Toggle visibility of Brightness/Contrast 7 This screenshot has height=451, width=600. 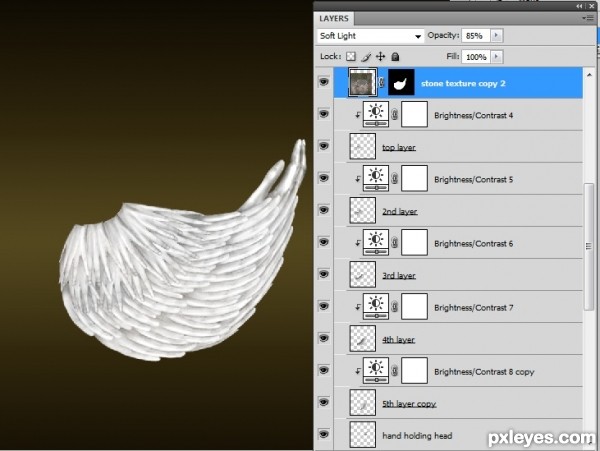[324, 306]
